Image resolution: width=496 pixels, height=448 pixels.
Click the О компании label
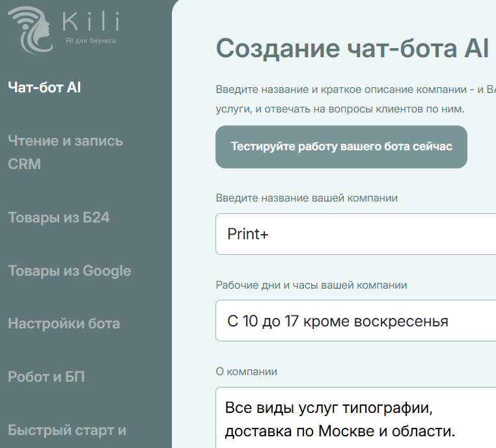[247, 371]
